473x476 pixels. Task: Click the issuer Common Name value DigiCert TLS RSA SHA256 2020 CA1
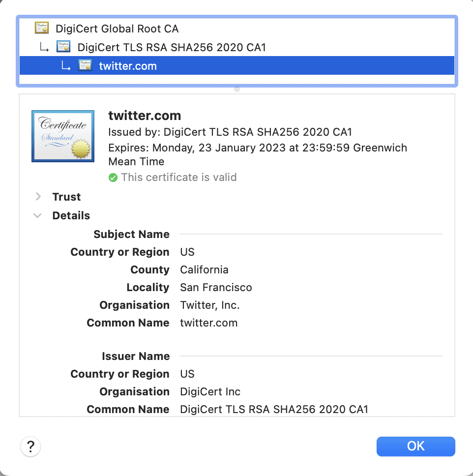coord(274,409)
